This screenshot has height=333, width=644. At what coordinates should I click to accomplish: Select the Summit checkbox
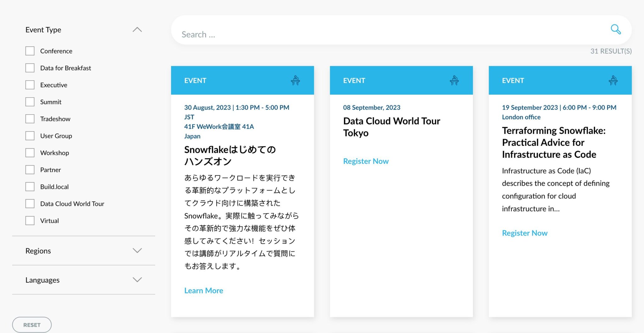point(30,102)
